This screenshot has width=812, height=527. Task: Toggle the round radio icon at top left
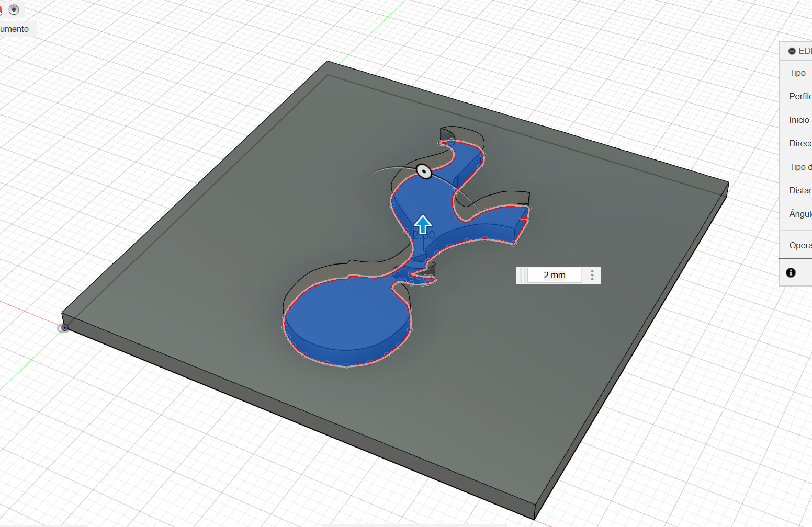point(14,9)
